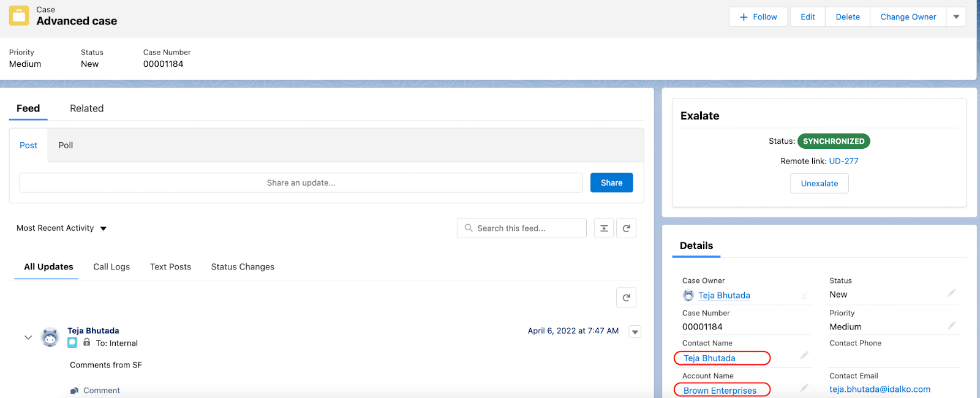Open the post actions dropdown by the timestamp
Image resolution: width=980 pixels, height=398 pixels.
click(635, 332)
